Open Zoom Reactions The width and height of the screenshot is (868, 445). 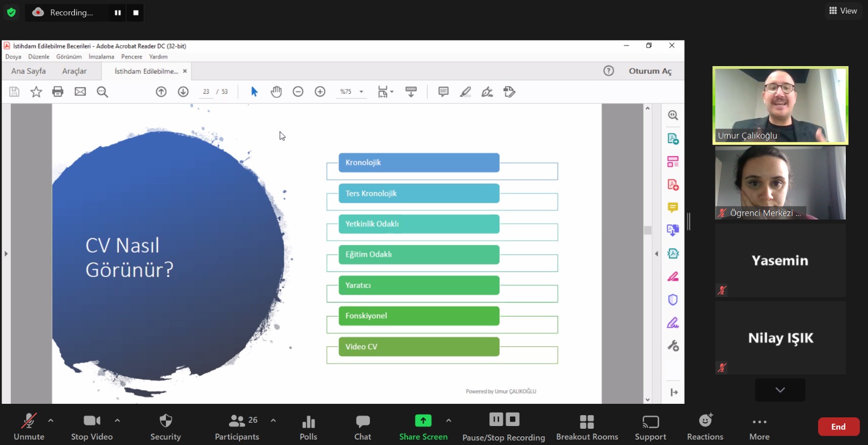[x=705, y=427]
